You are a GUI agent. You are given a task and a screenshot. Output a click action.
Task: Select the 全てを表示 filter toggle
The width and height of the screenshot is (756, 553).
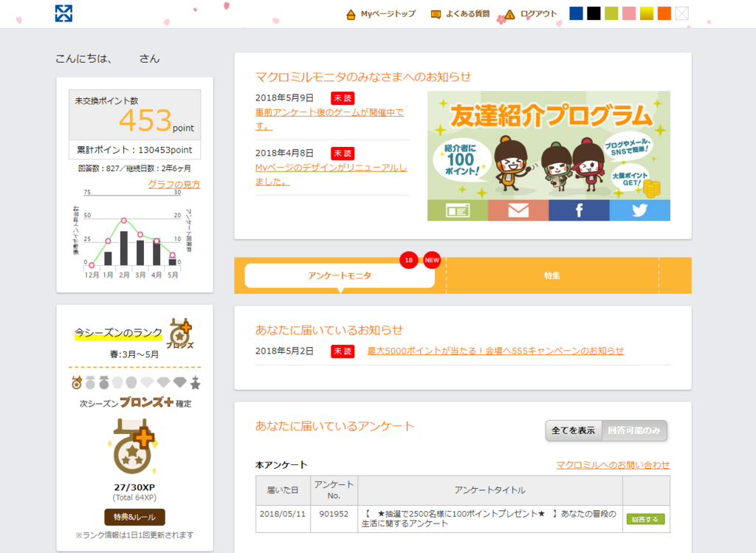click(573, 430)
